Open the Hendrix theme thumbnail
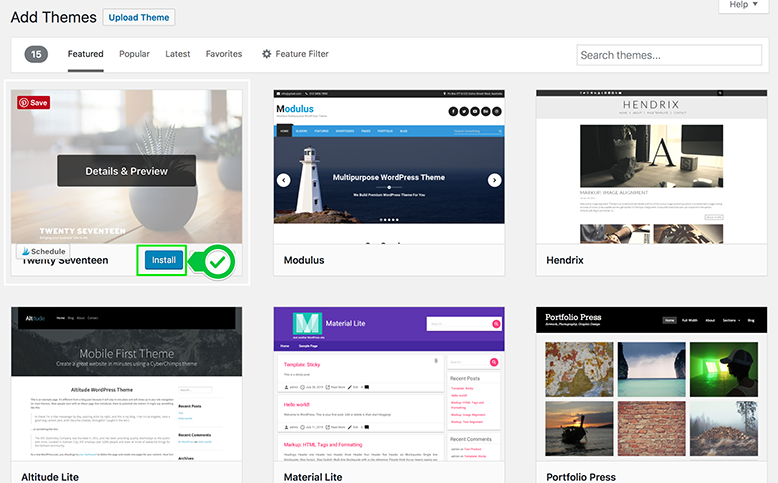Screen dimensions: 778x483 click(651, 167)
